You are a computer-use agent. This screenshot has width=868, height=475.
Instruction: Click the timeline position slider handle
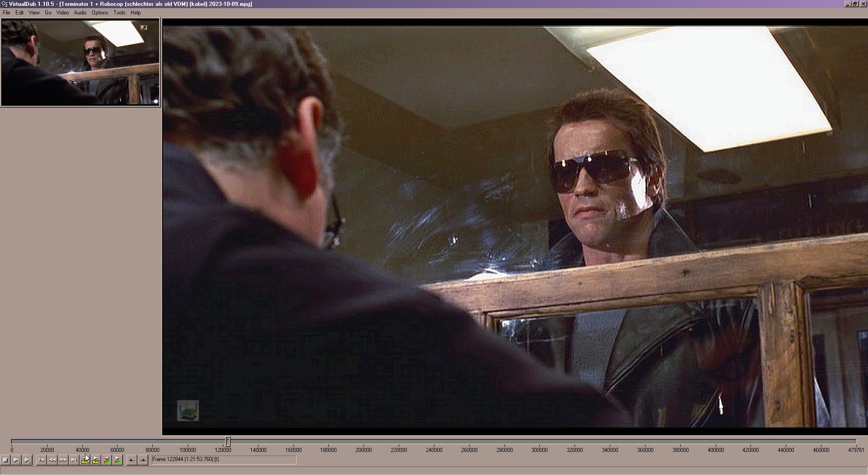pos(228,441)
